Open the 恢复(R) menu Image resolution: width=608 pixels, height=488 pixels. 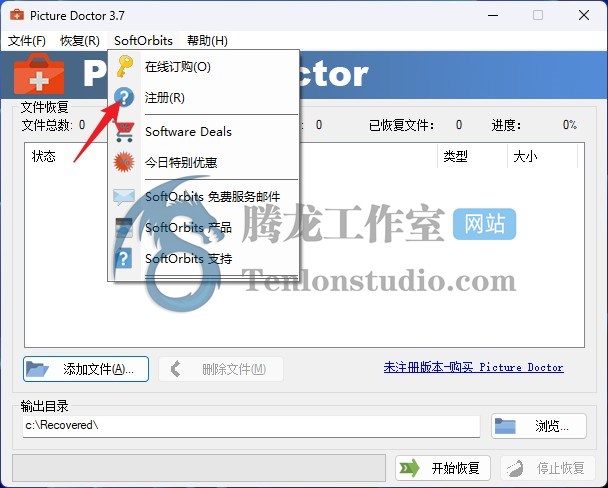[80, 41]
